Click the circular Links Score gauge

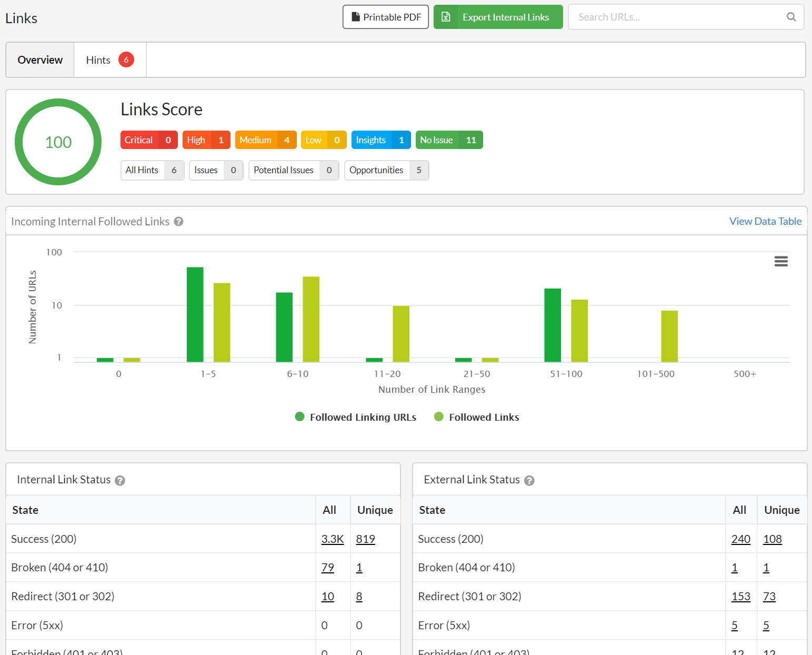click(58, 142)
